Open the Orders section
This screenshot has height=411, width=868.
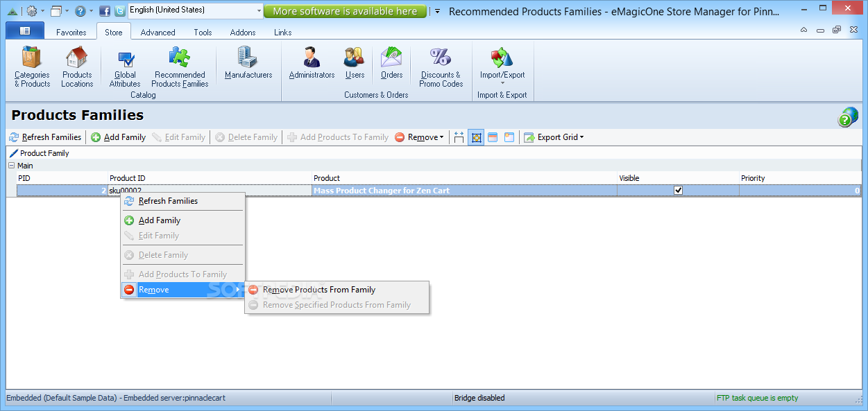click(x=391, y=63)
